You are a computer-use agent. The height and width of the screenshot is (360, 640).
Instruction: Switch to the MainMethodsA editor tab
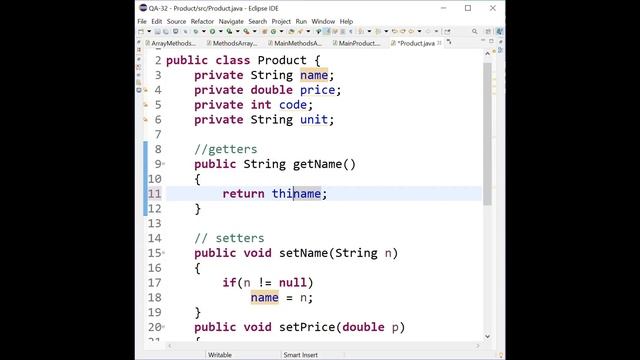295,43
